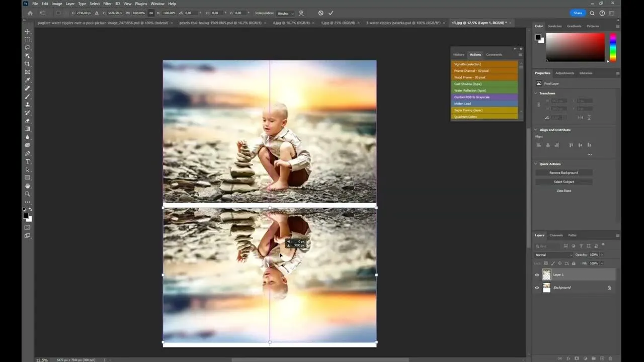Open the blend mode dropdown showing Normal
Screen dimensions: 644x362
pyautogui.click(x=553, y=255)
